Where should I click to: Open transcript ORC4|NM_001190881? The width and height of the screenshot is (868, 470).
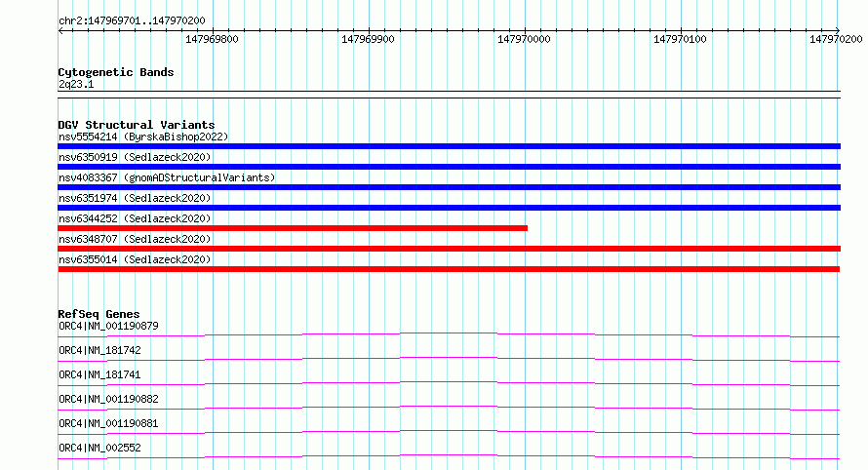108,423
